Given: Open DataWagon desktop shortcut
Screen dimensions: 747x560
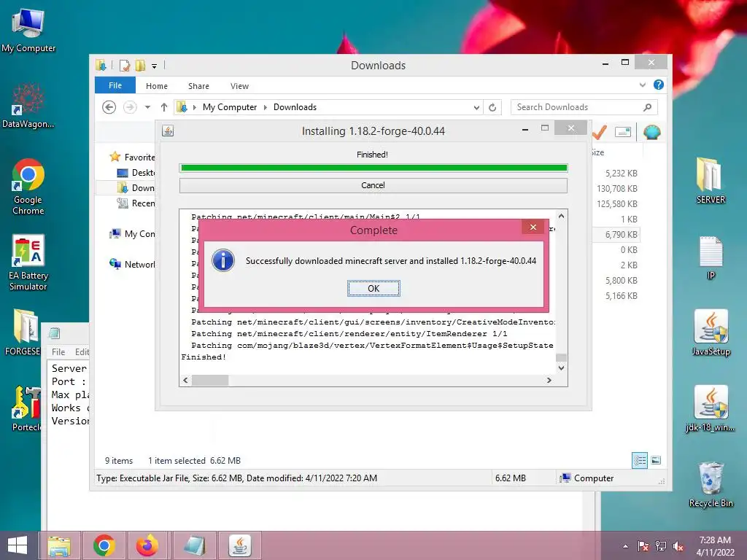Looking at the screenshot, I should pos(28,106).
